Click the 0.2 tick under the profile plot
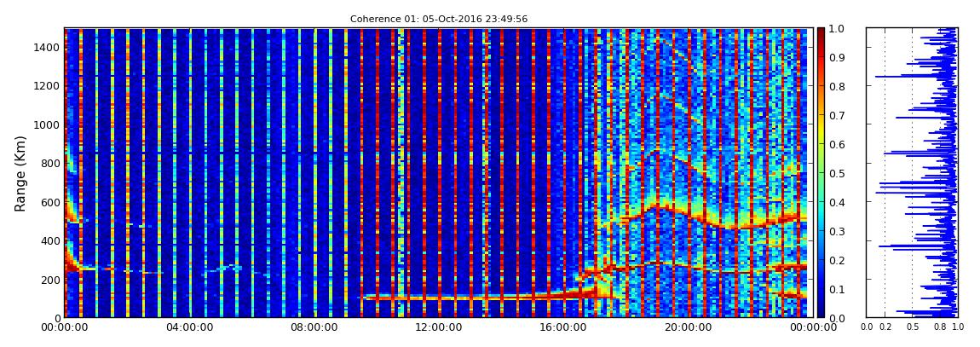980x347 pixels. tap(885, 327)
